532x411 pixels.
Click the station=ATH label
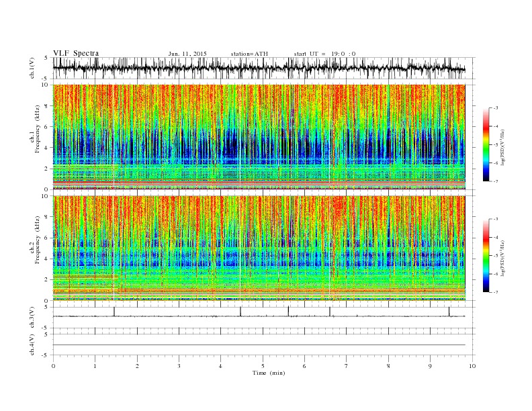249,54
